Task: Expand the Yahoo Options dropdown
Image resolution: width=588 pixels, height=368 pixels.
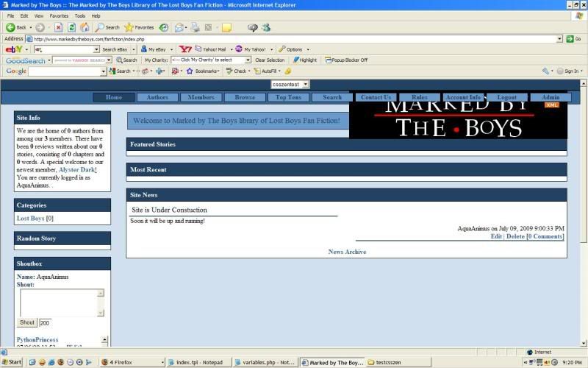Action: (x=308, y=49)
